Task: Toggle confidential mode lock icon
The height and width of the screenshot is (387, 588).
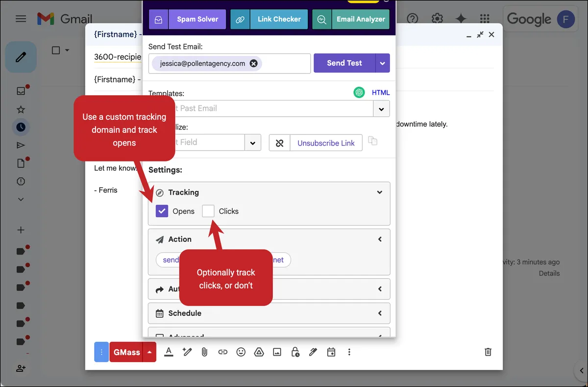Action: click(x=295, y=352)
